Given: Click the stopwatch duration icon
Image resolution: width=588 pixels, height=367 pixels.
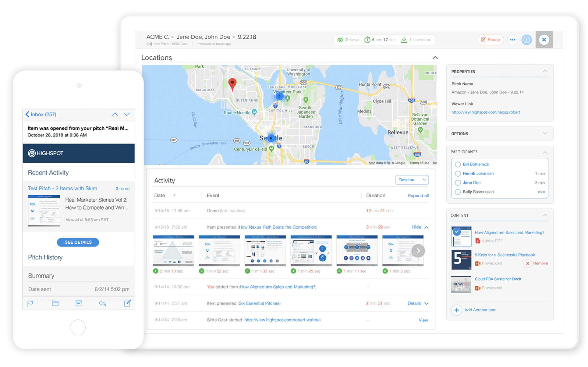Looking at the screenshot, I should [x=367, y=40].
